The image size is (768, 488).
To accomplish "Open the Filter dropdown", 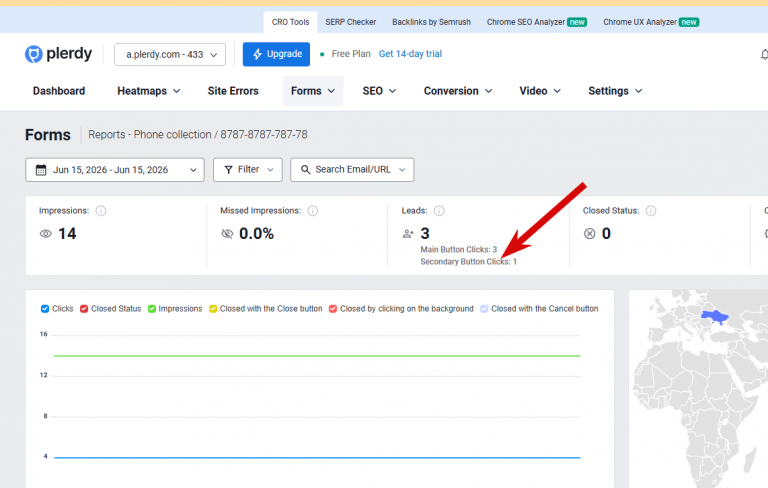I will coord(248,170).
